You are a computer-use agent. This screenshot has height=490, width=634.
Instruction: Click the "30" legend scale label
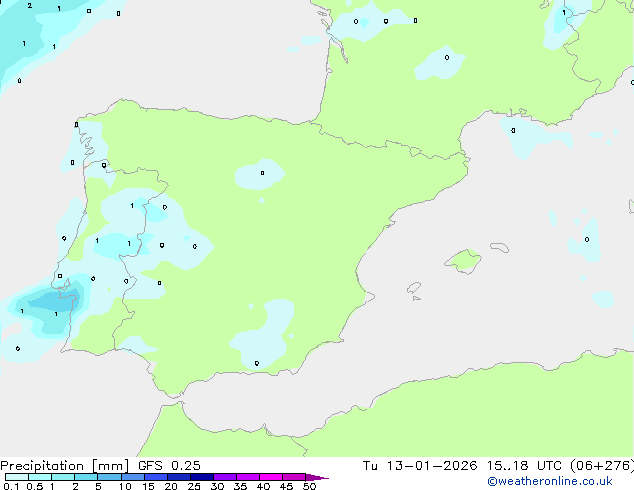pyautogui.click(x=217, y=486)
